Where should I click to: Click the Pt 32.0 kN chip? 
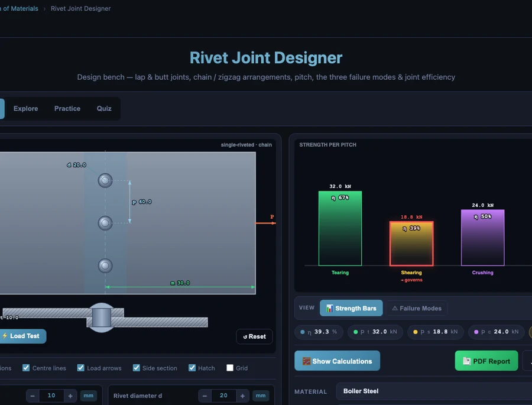[375, 332]
